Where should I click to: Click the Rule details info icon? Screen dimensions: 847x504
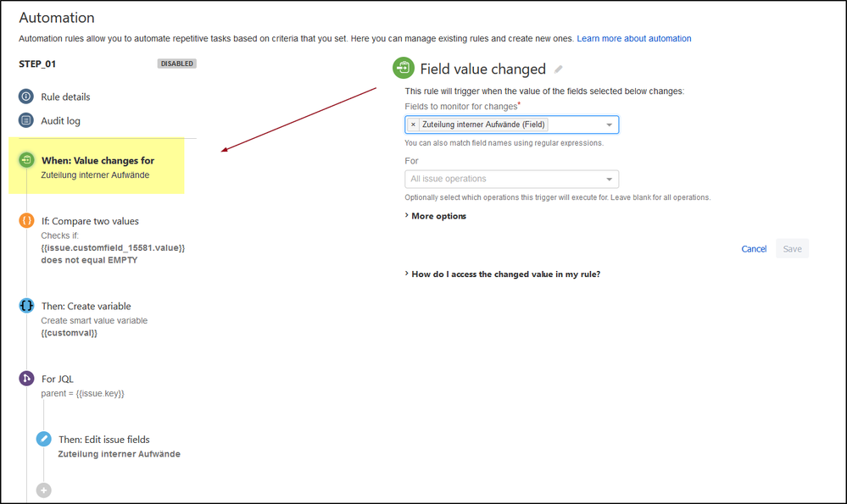point(26,97)
